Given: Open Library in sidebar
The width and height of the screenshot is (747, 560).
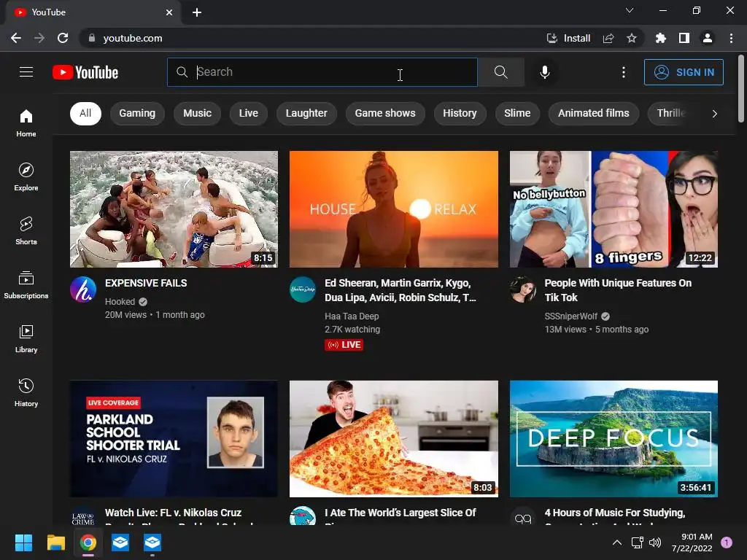Looking at the screenshot, I should tap(26, 338).
